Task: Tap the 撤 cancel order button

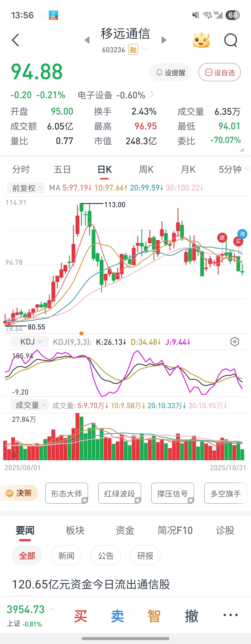Action: [192, 616]
